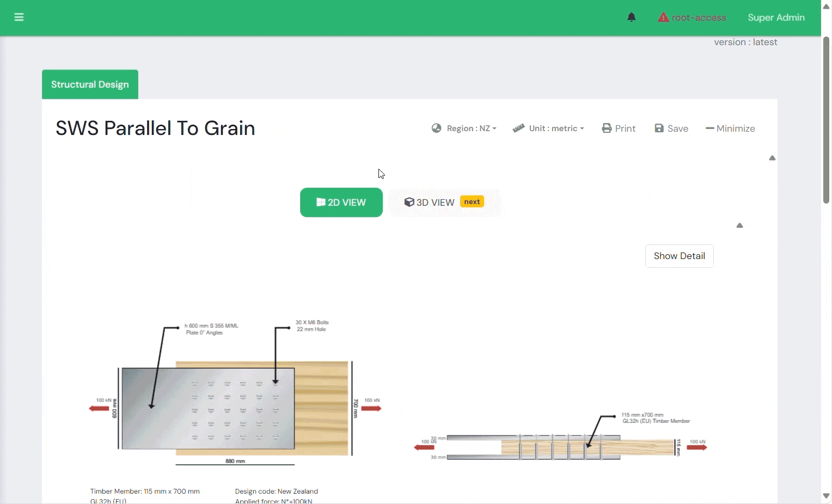Click the root-access warning icon
The height and width of the screenshot is (504, 832).
pos(663,17)
